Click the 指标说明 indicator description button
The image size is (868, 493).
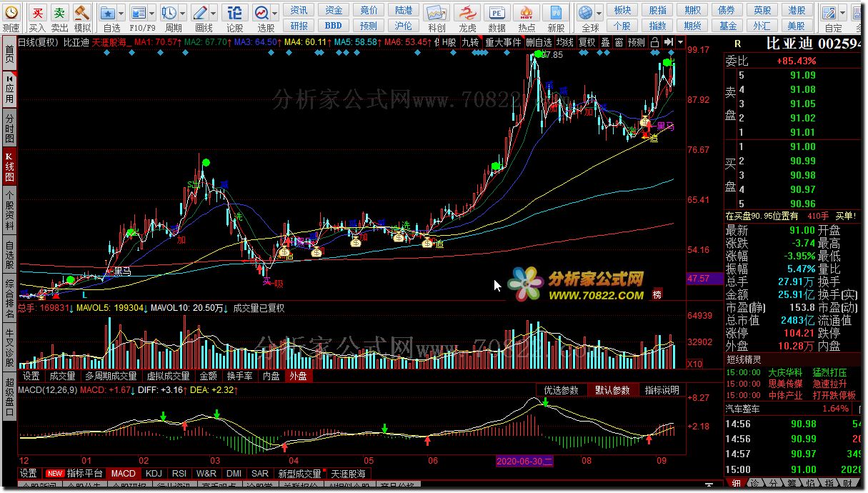pos(662,390)
